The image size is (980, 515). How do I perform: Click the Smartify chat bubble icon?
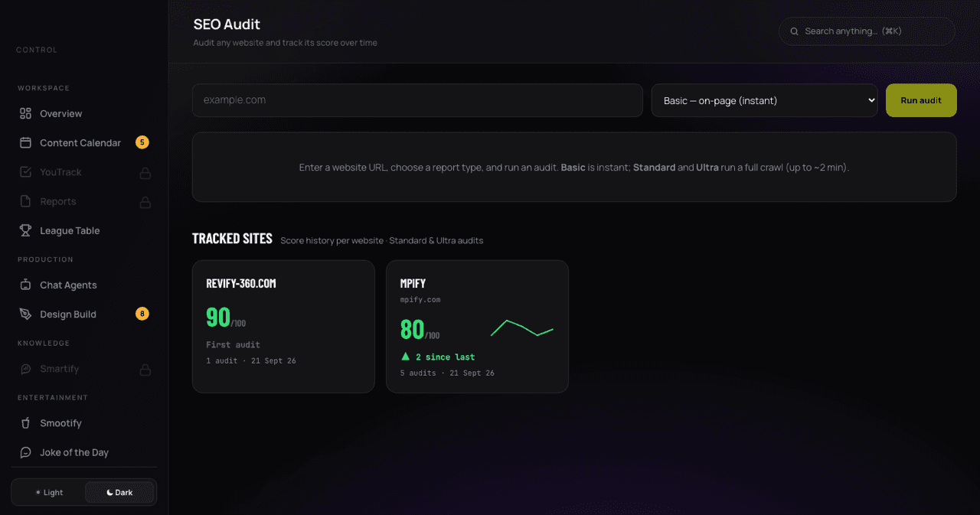tap(25, 369)
